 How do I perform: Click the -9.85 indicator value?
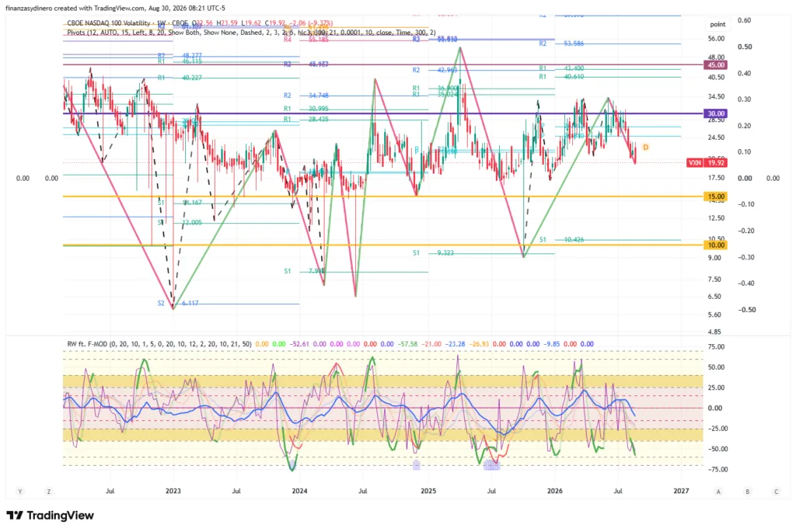pos(552,344)
